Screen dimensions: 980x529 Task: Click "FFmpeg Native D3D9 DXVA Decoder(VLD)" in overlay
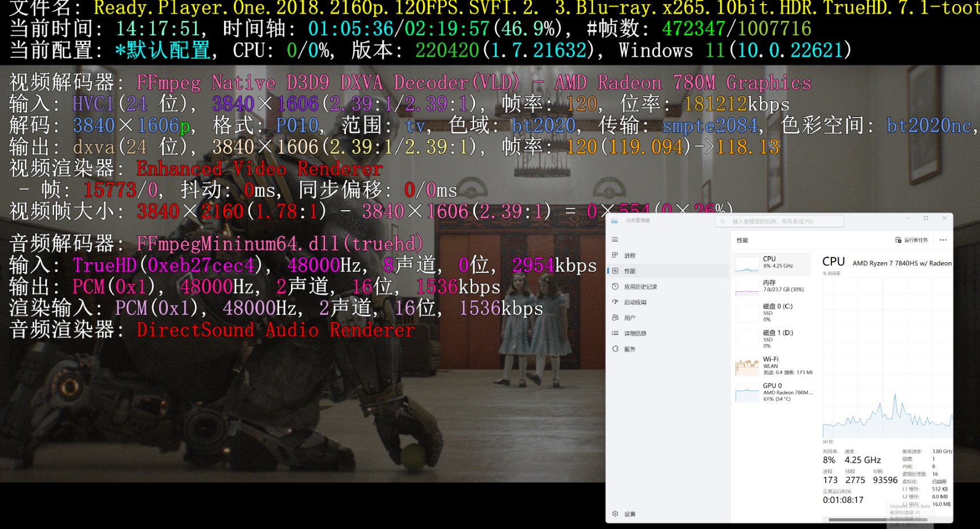(328, 83)
